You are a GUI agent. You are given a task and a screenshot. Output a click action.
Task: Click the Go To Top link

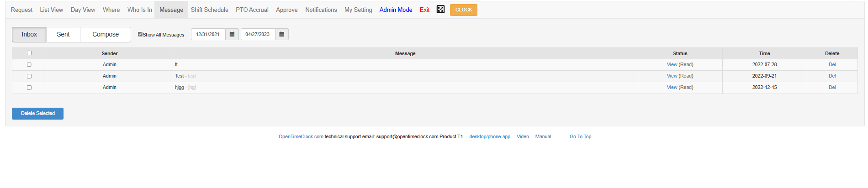tap(580, 136)
